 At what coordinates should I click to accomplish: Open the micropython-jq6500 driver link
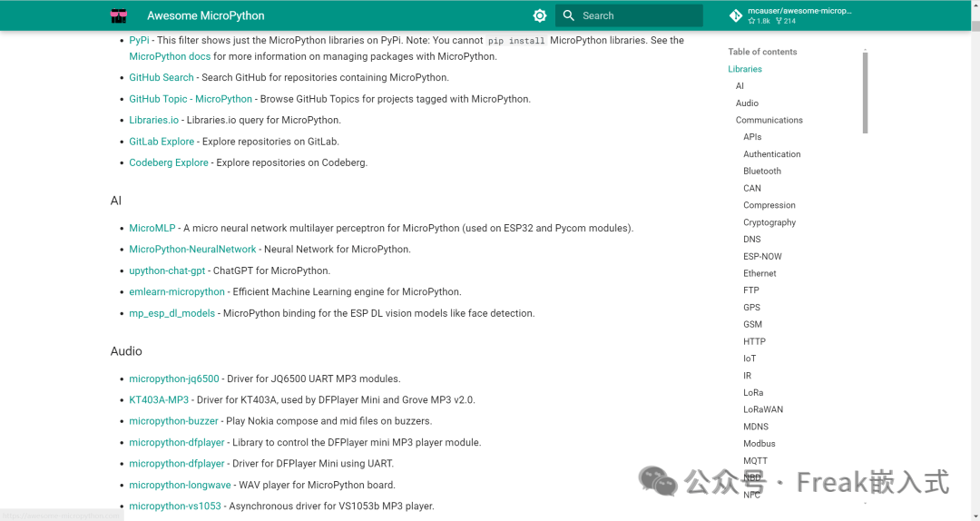click(x=174, y=378)
